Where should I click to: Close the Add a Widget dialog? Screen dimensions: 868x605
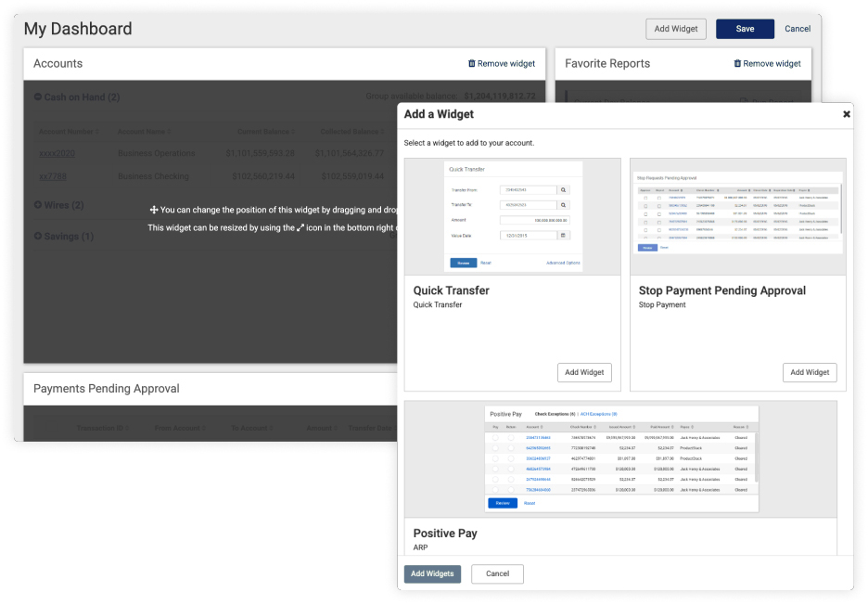coord(847,114)
